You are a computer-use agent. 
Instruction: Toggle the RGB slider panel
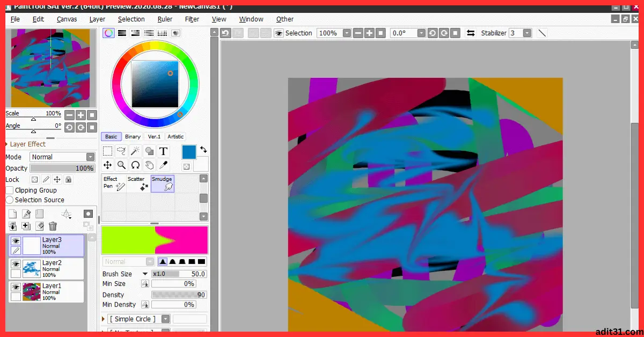tap(122, 33)
